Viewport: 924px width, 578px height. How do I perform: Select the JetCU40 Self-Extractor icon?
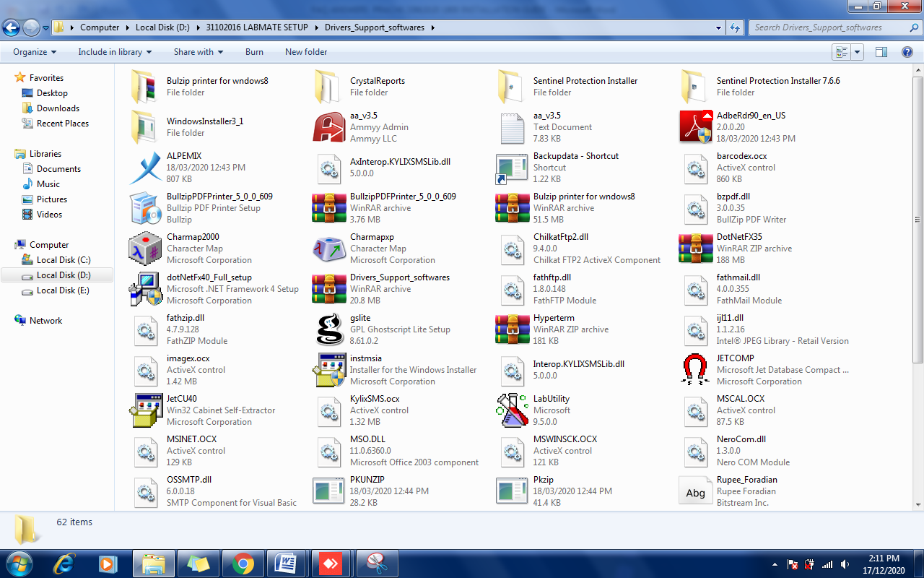[146, 410]
